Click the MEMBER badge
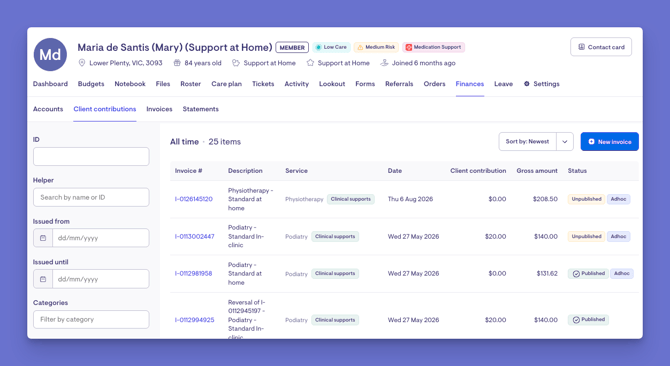This screenshot has height=366, width=670. point(292,47)
